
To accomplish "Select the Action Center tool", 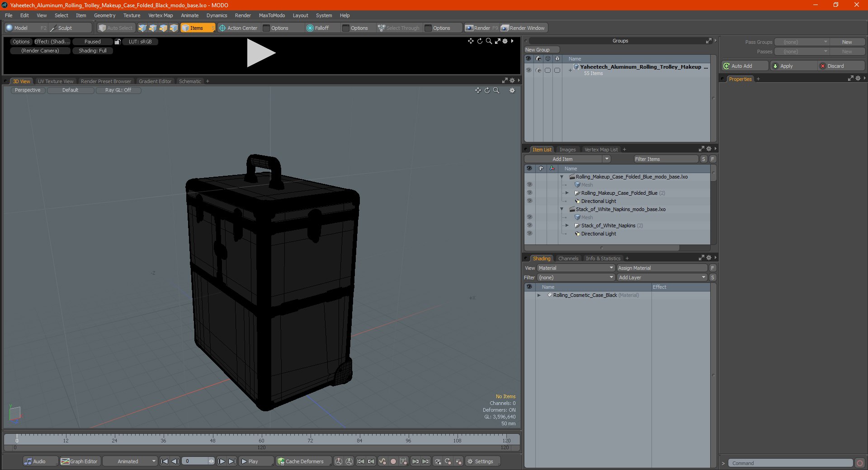I will [238, 28].
